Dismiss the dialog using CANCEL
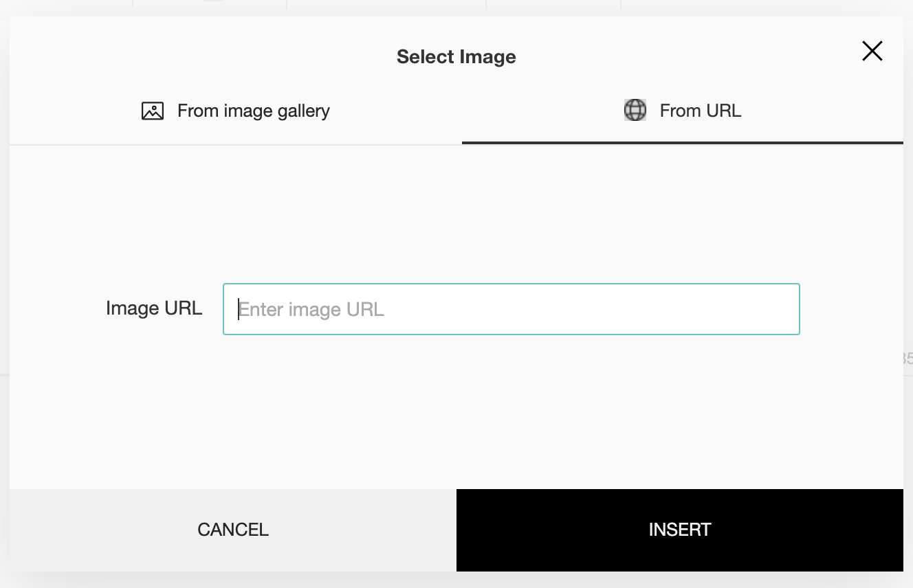 233,530
